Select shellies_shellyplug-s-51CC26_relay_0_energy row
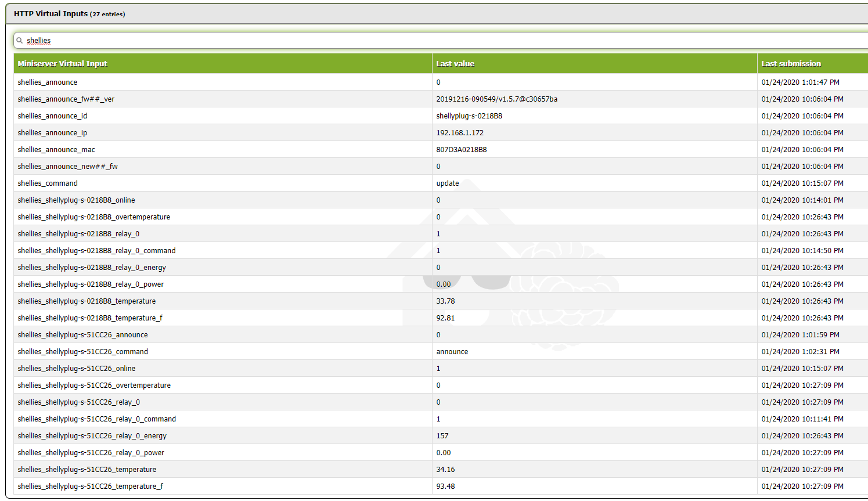This screenshot has height=501, width=868. [x=441, y=436]
